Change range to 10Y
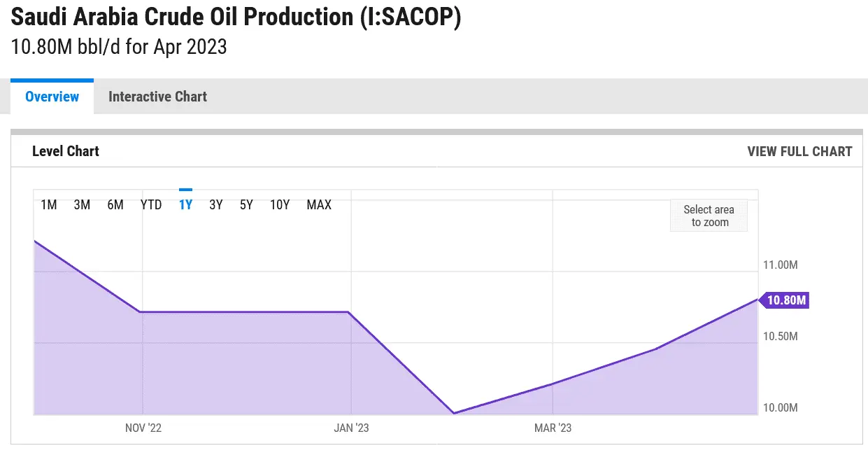This screenshot has width=868, height=455. pyautogui.click(x=280, y=205)
